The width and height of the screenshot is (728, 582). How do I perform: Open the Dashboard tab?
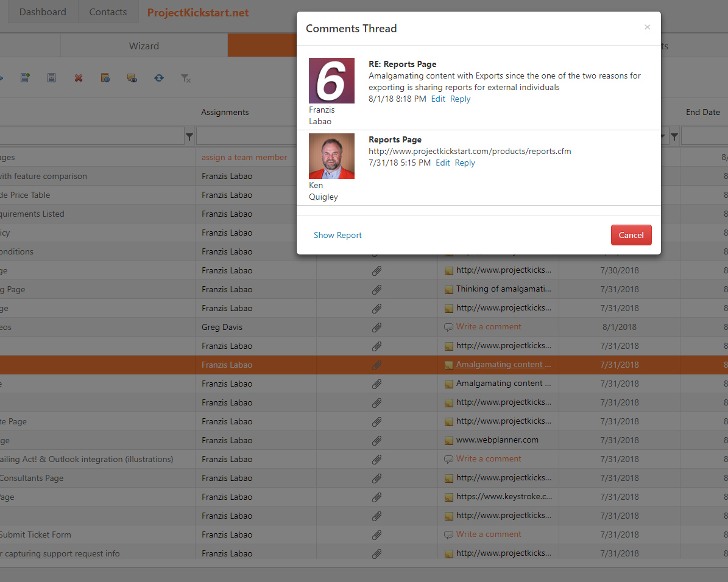pyautogui.click(x=43, y=12)
